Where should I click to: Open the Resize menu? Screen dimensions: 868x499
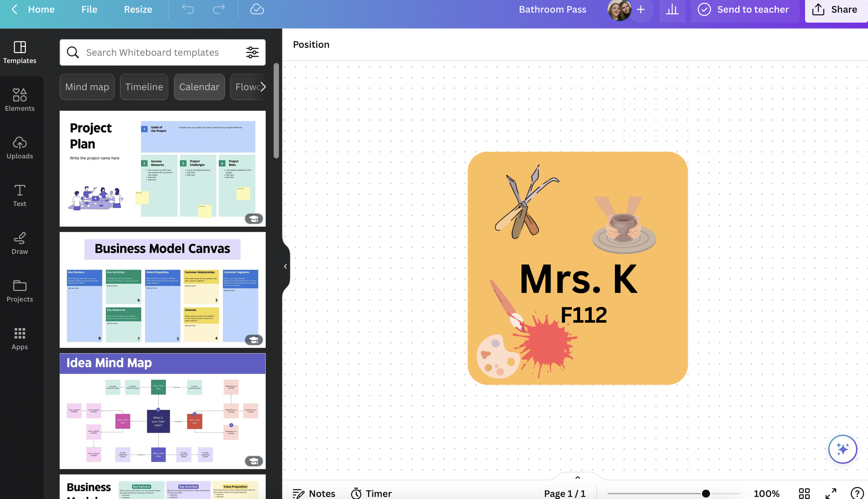138,9
